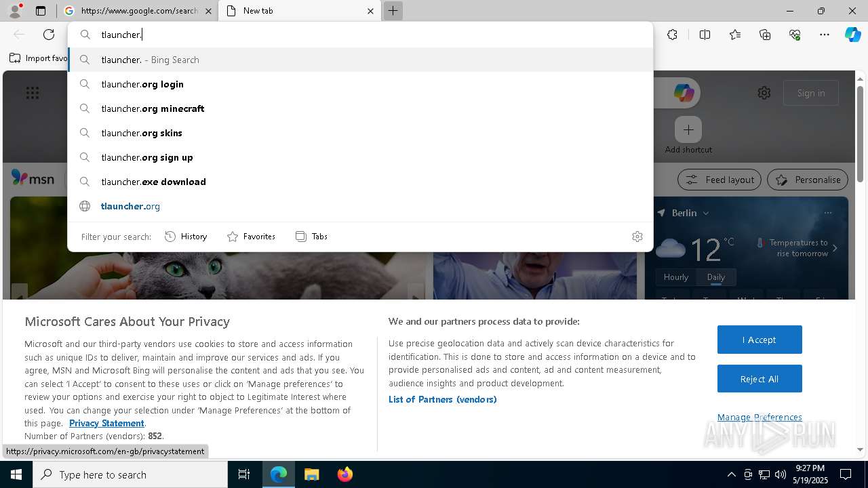The image size is (868, 488).
Task: Launch Firefox from the taskbar
Action: click(x=345, y=474)
